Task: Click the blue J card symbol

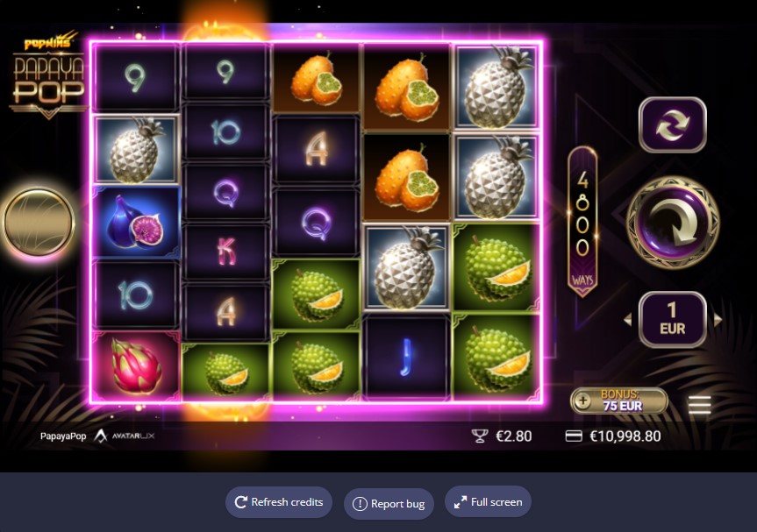Action: (406, 357)
